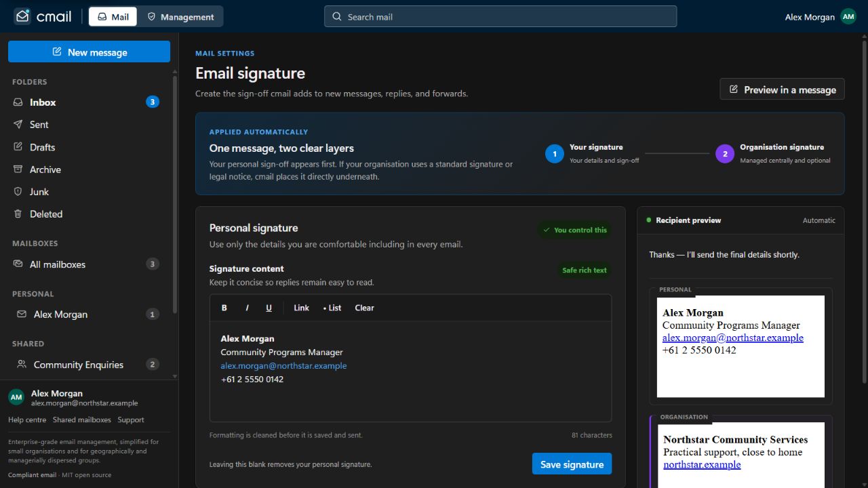
Task: Toggle bold formatting in signature editor
Action: (224, 308)
